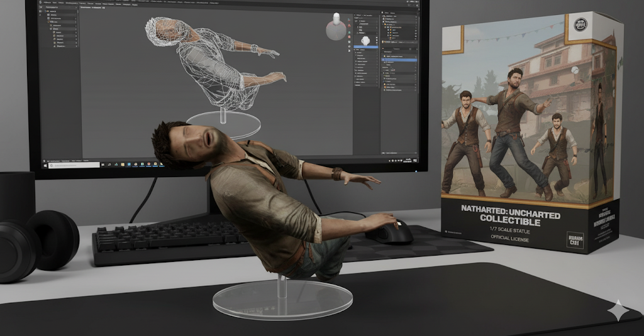
Task: Open Task View from the taskbar
Action: [103, 165]
